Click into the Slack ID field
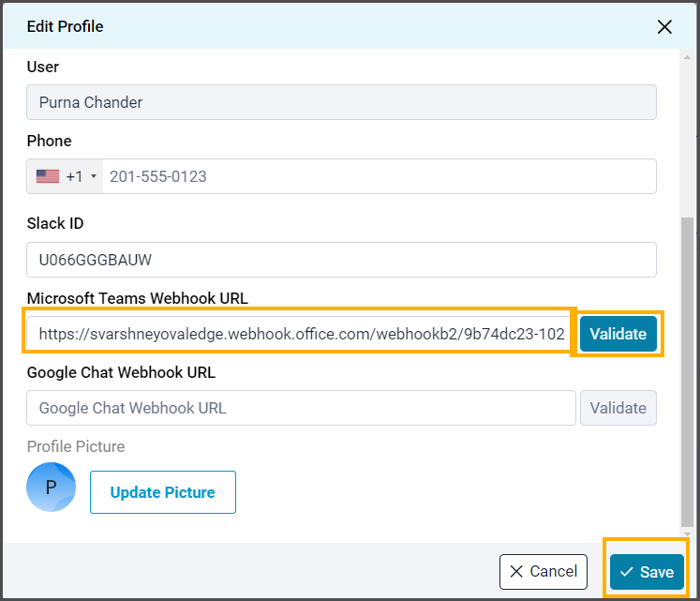Image resolution: width=700 pixels, height=601 pixels. pyautogui.click(x=341, y=260)
